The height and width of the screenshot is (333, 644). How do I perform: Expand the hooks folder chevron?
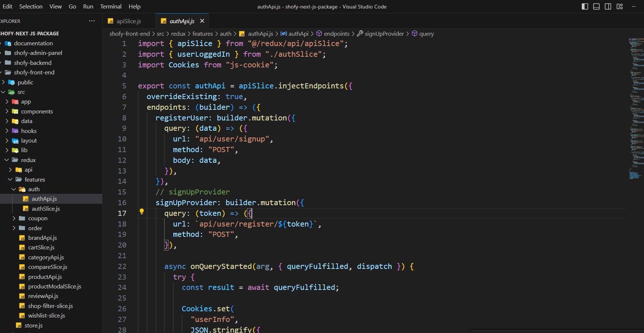(x=7, y=131)
